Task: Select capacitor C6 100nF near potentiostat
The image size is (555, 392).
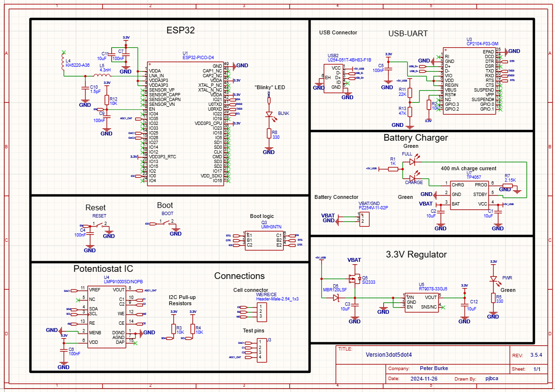Action: (x=64, y=351)
